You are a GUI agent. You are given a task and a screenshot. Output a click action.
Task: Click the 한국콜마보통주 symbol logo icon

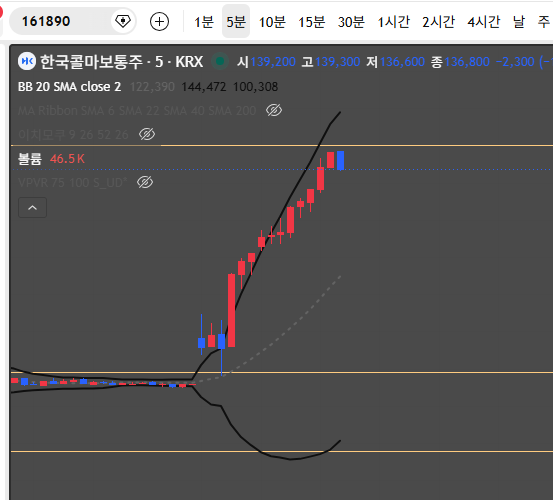click(27, 61)
